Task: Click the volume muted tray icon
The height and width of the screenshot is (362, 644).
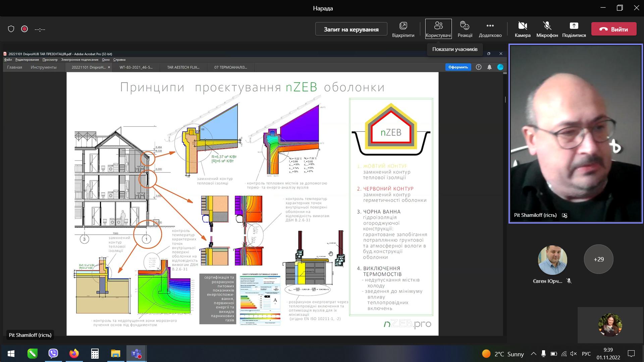Action: click(x=574, y=354)
